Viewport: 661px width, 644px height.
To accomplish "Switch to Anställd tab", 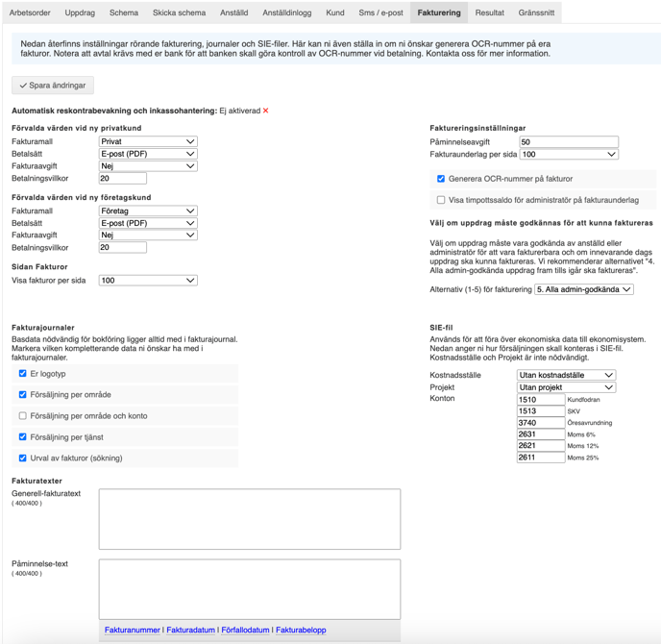I will (234, 12).
